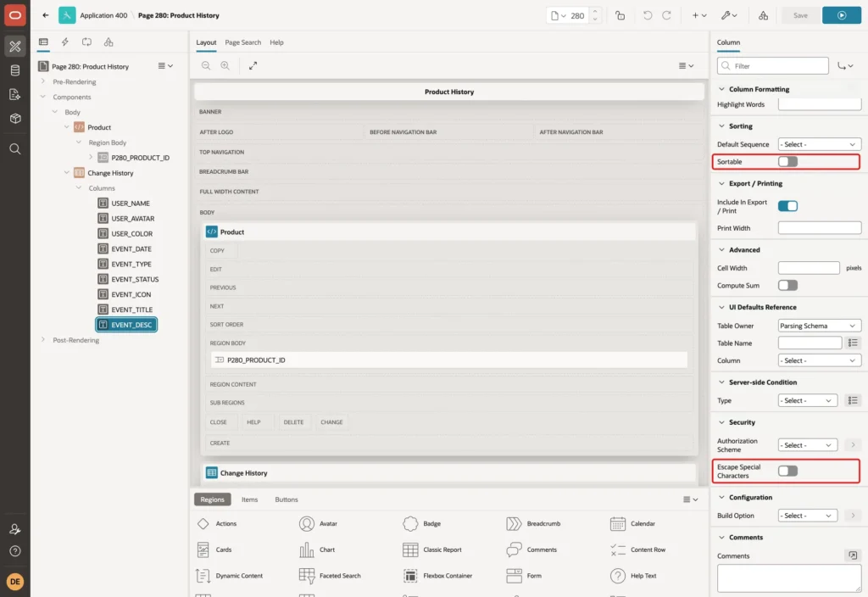Click the DE user avatar
This screenshot has width=868, height=597.
tap(15, 582)
